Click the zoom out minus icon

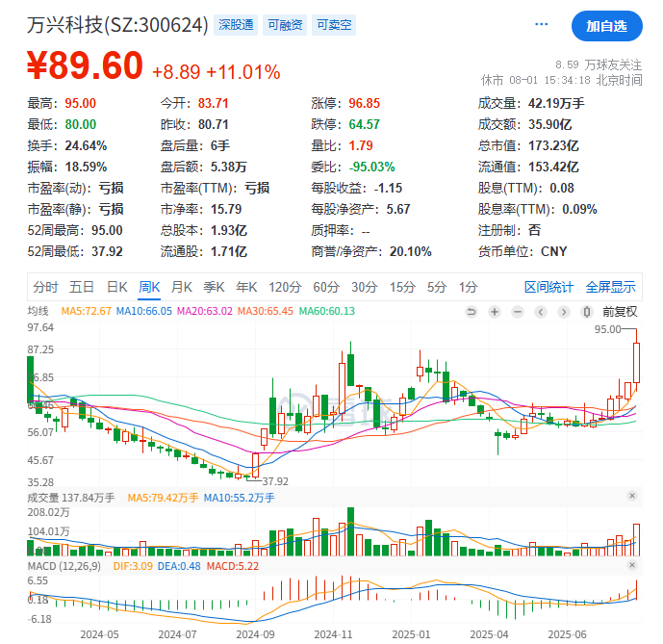pos(517,312)
